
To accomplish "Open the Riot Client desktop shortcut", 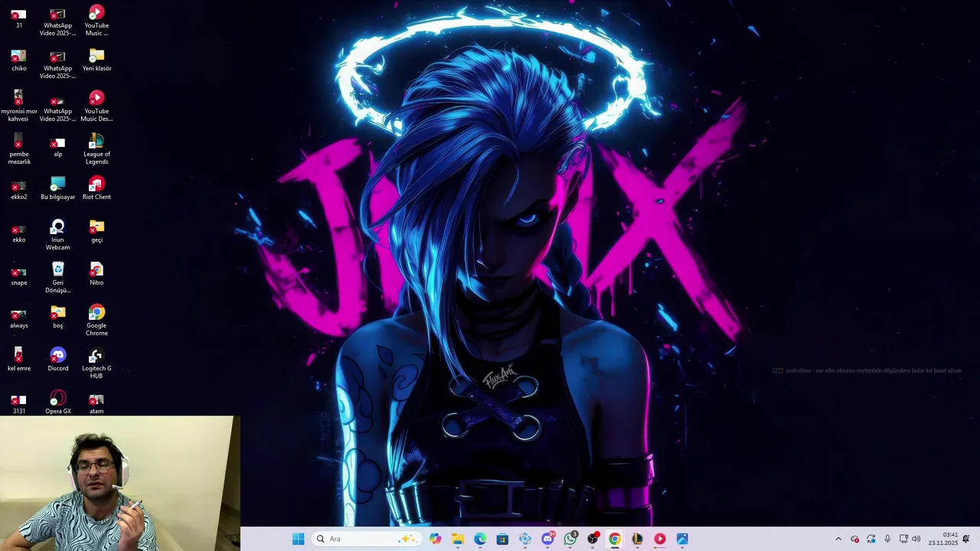I will [x=96, y=188].
